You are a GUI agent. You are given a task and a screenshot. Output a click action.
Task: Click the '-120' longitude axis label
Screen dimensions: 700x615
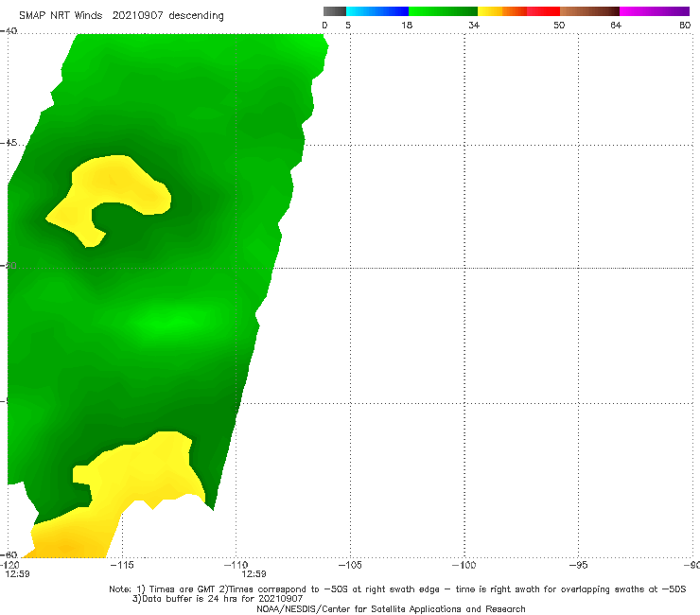coord(9,565)
